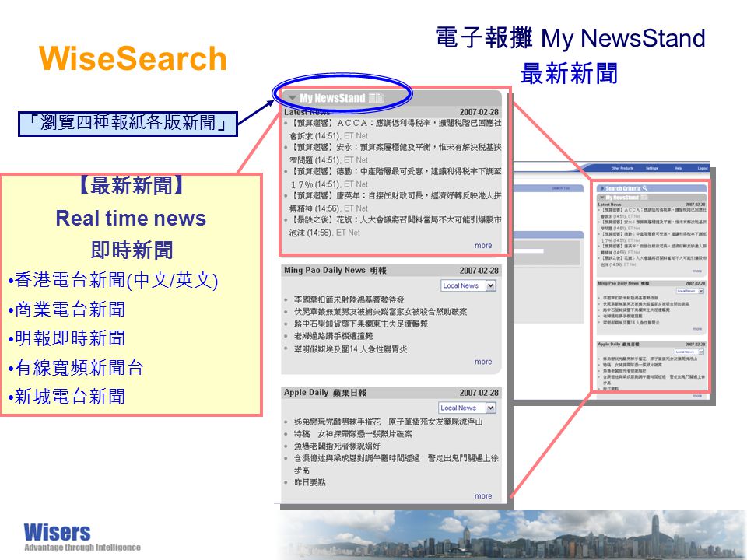
Task: Open Help menu in small page
Action: [679, 168]
